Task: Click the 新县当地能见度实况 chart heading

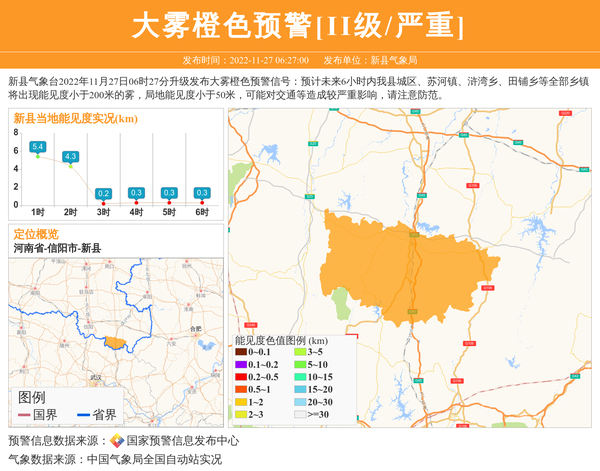Action: pos(75,118)
